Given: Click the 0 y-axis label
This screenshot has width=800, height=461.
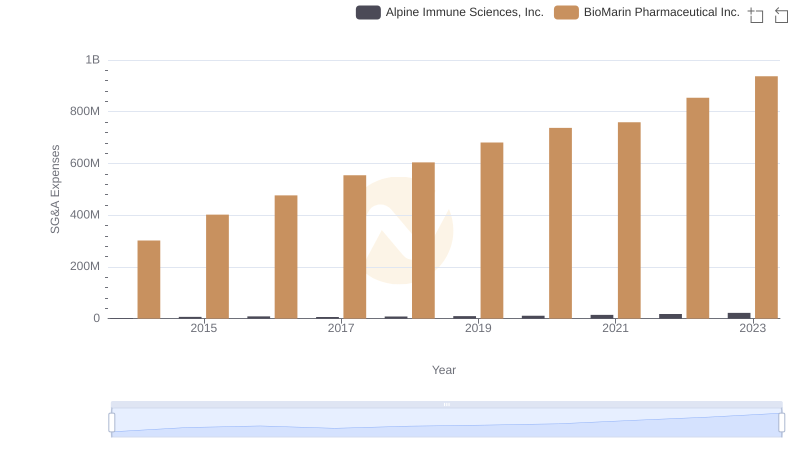Looking at the screenshot, I should tap(96, 318).
